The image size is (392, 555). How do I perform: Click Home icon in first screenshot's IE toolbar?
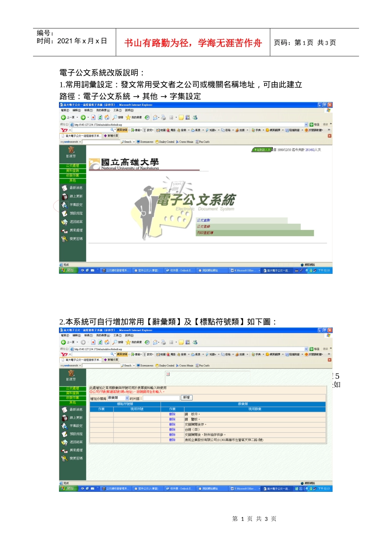pyautogui.click(x=107, y=118)
